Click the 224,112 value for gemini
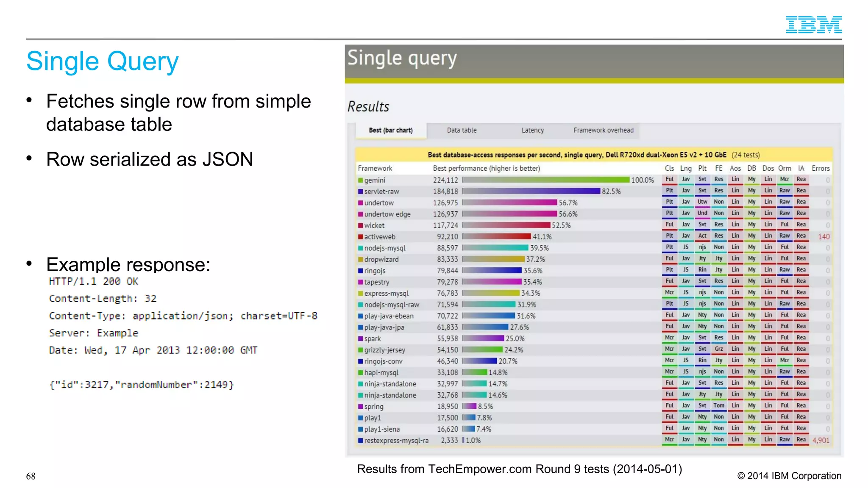The image size is (868, 488). pos(445,180)
